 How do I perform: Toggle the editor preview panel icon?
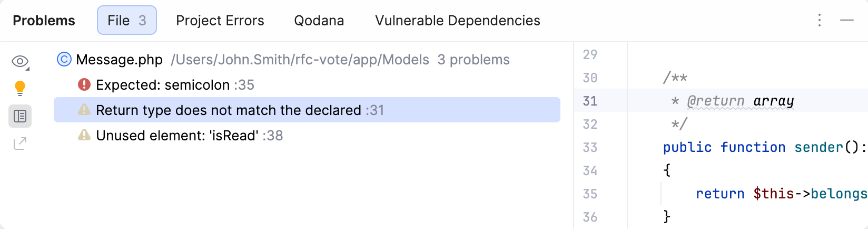click(x=20, y=116)
